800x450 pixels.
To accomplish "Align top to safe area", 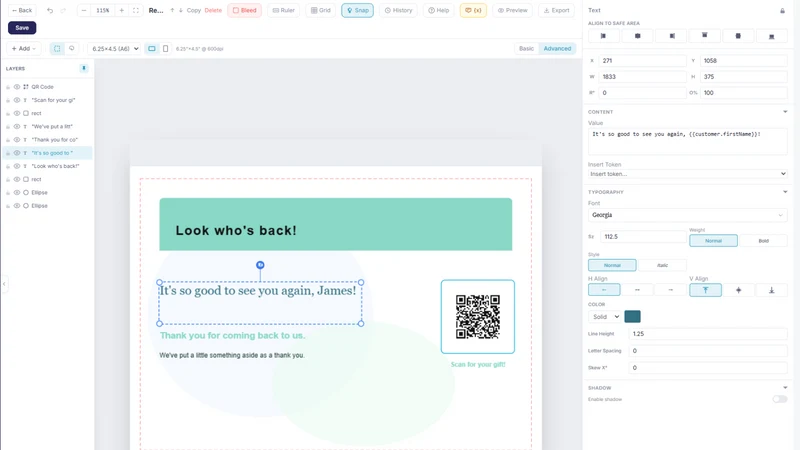I will [x=705, y=36].
